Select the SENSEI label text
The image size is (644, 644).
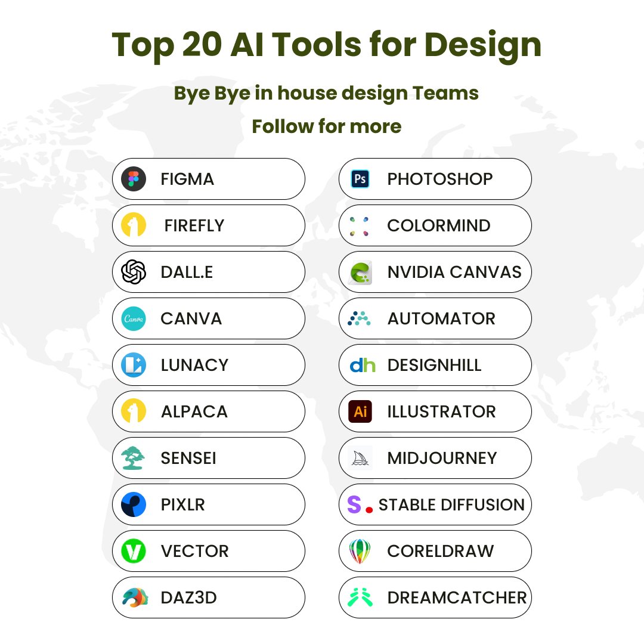[188, 458]
